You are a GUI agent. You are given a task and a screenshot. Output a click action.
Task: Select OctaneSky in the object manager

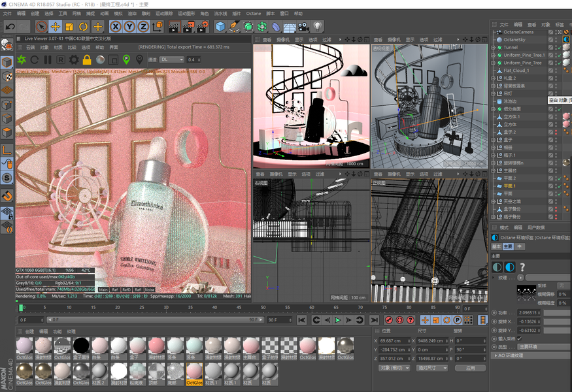point(514,39)
